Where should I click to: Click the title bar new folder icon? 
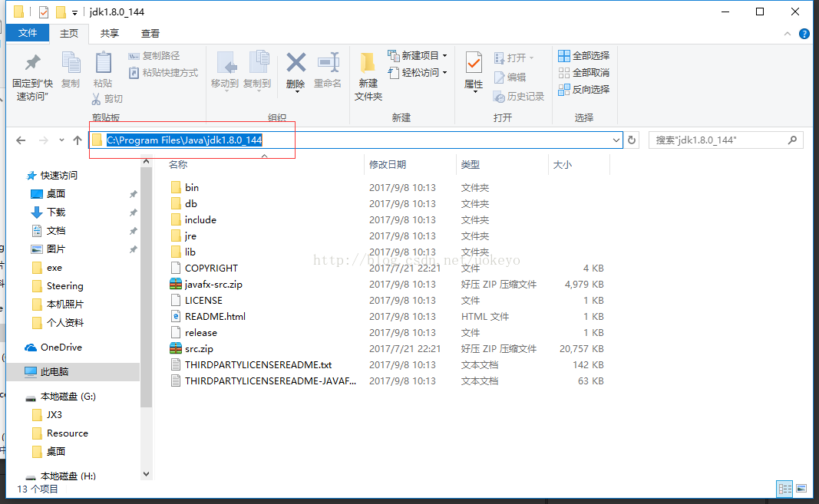point(61,12)
